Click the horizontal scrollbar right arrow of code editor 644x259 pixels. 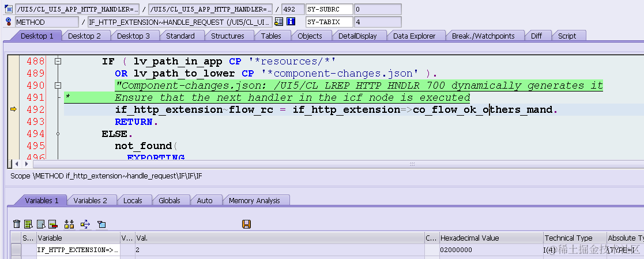(x=26, y=164)
